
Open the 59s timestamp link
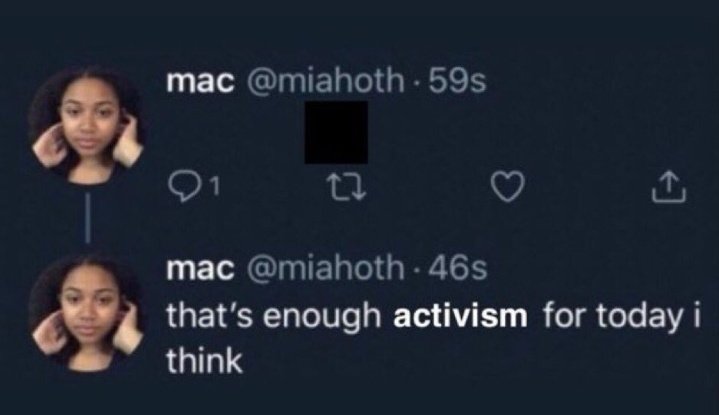point(456,81)
